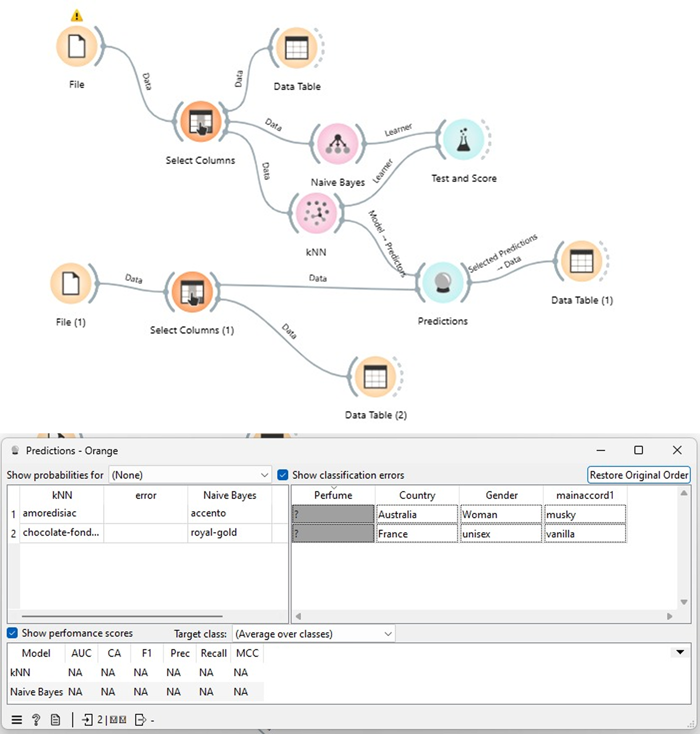Click the data table scroll-up arrow
This screenshot has width=700, height=734.
684,493
